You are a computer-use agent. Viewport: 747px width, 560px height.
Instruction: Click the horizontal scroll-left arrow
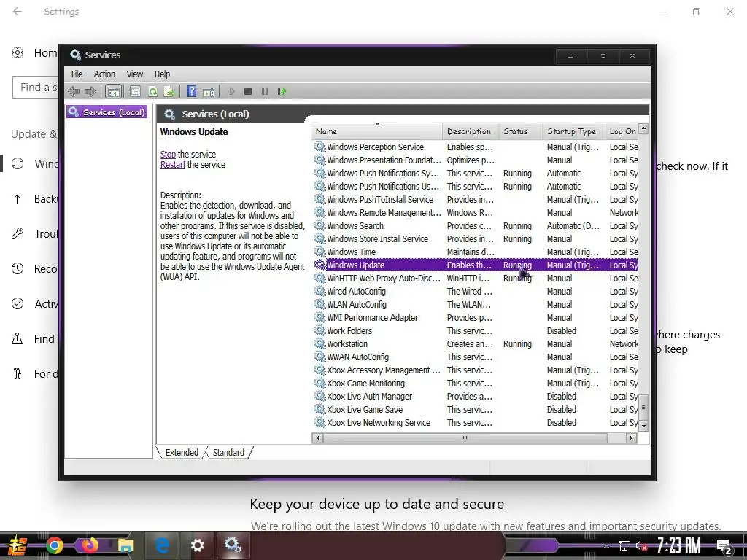pos(318,437)
